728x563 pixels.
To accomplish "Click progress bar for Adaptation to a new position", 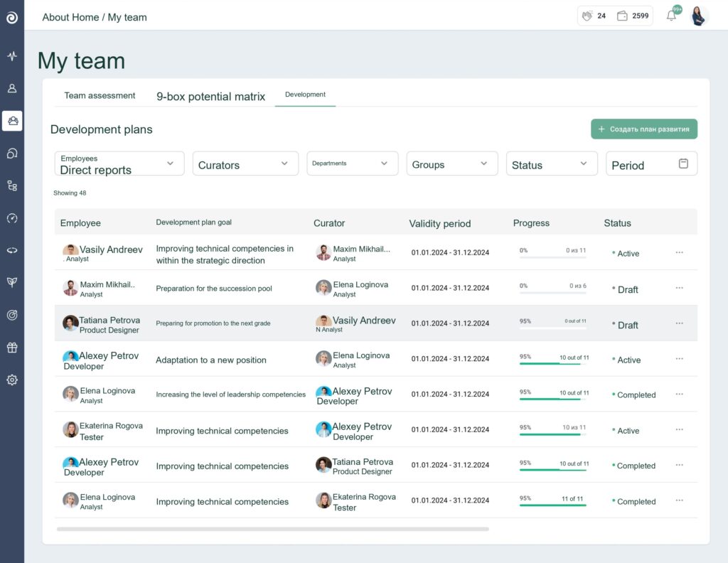I will (552, 364).
